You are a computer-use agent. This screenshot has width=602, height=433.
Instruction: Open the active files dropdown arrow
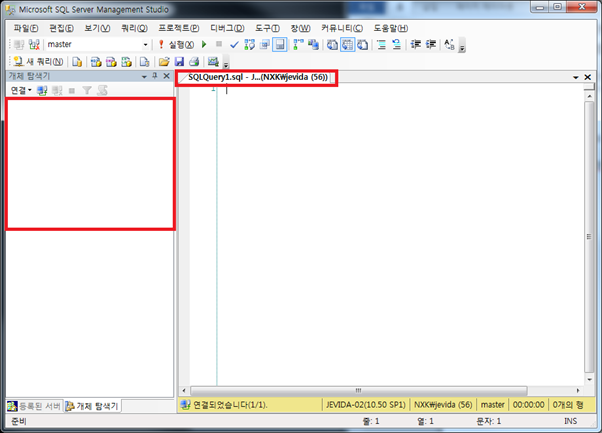click(x=576, y=77)
